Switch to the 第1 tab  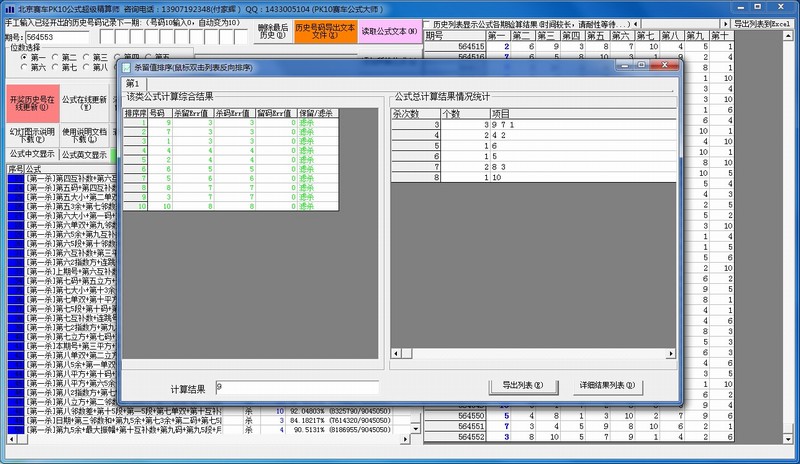133,83
